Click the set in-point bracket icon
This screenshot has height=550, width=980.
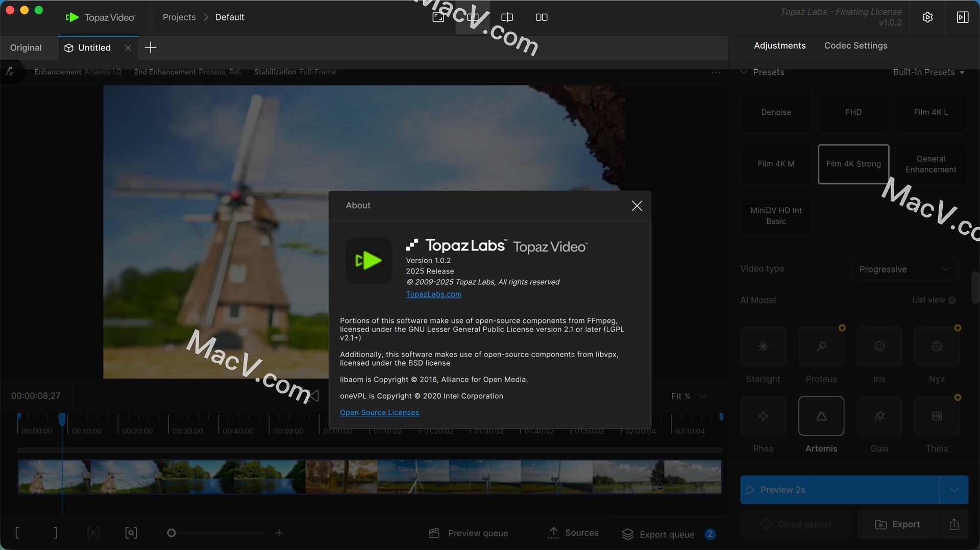click(17, 533)
